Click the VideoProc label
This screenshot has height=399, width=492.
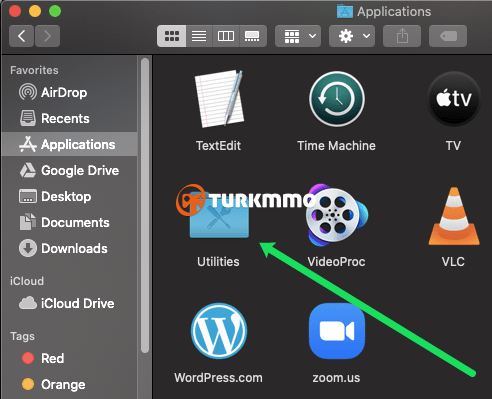336,262
